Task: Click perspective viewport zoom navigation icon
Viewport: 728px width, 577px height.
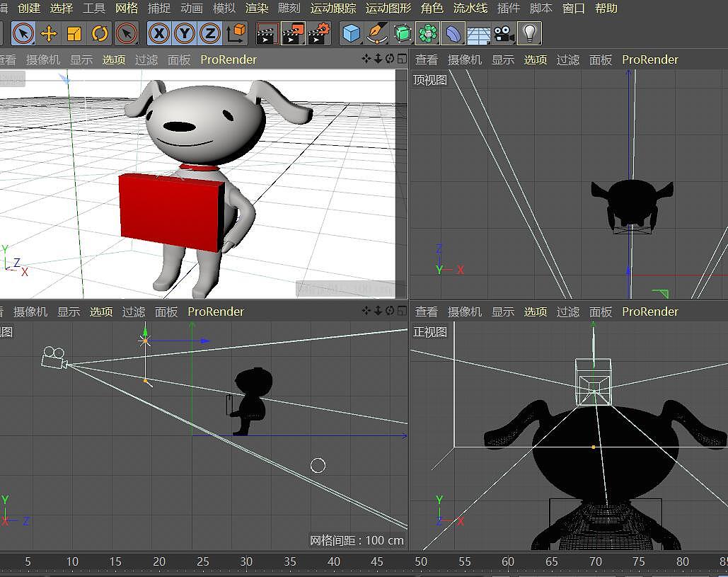Action: tap(378, 59)
